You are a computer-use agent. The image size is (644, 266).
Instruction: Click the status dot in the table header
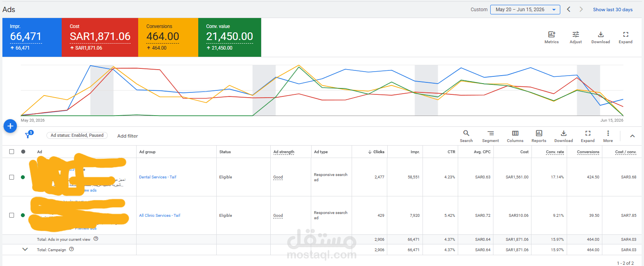(23, 152)
